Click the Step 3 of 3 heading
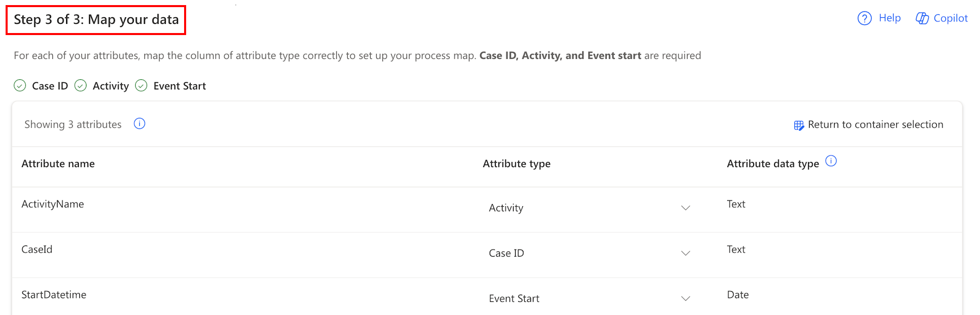 [96, 20]
